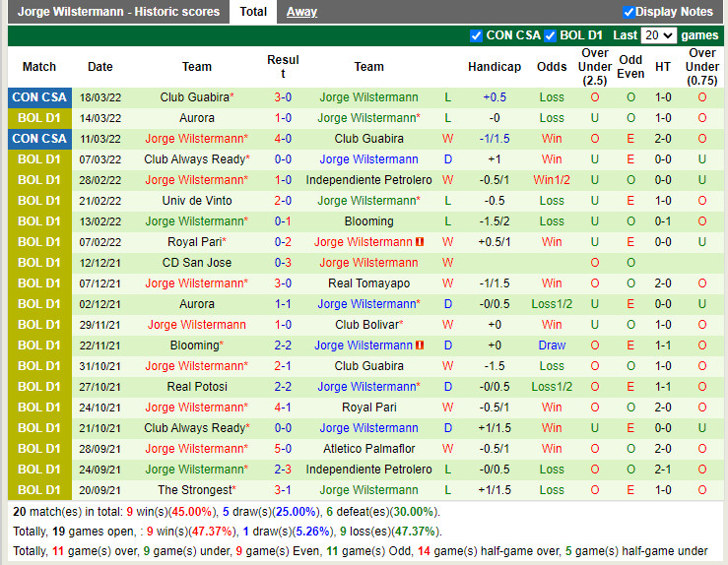Image resolution: width=728 pixels, height=565 pixels.
Task: Toggle the Display Notes checkbox
Action: point(629,12)
